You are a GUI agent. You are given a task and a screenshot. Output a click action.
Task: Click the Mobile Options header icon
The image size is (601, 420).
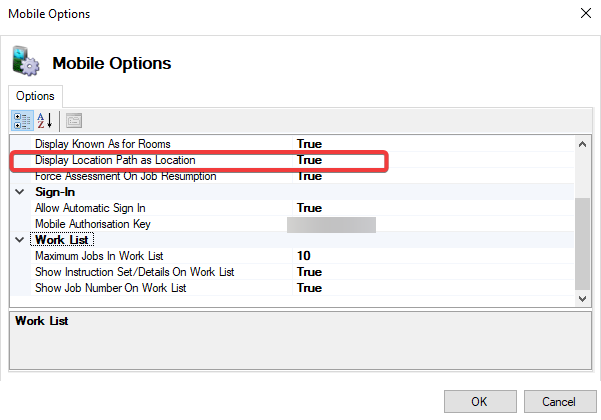[x=25, y=62]
